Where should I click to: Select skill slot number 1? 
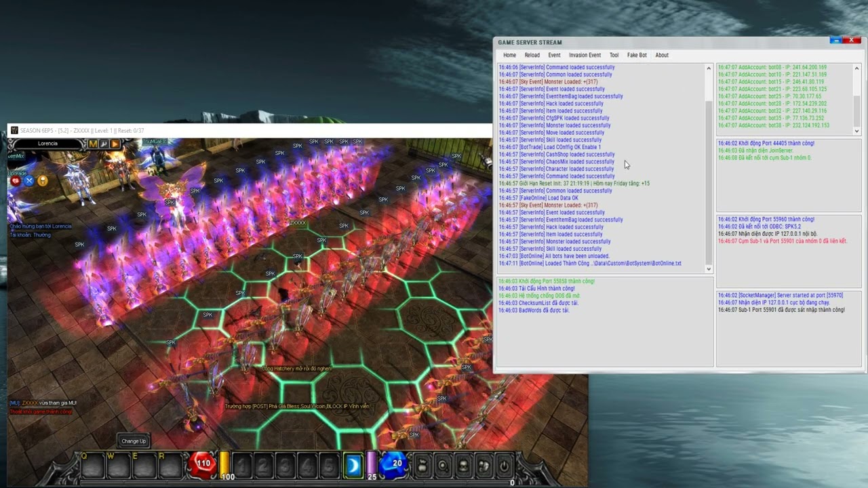tap(242, 466)
